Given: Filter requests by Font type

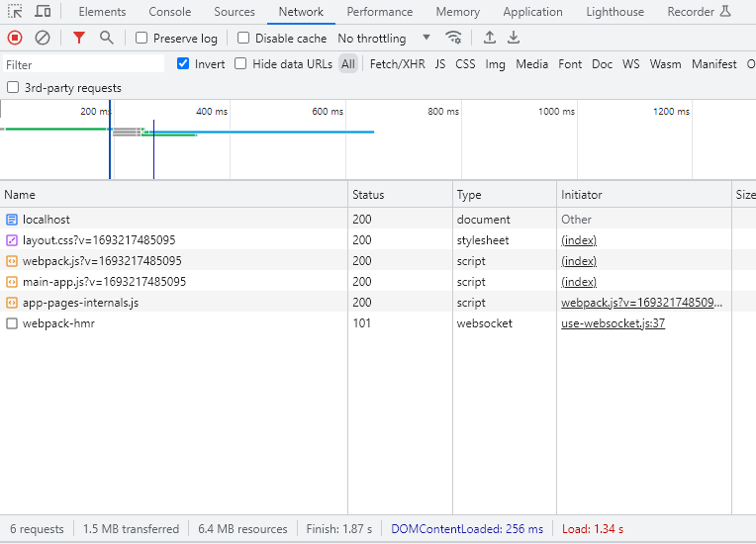Looking at the screenshot, I should coord(570,64).
